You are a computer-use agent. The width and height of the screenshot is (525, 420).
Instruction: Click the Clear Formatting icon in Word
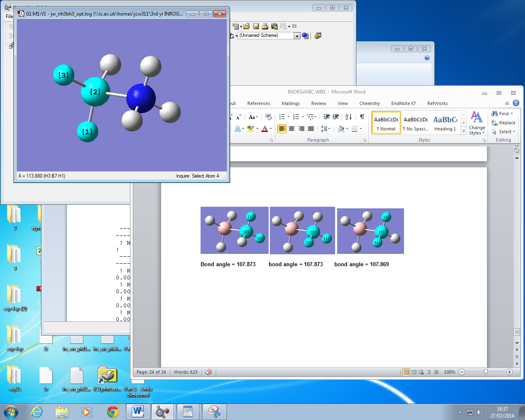coord(269,117)
